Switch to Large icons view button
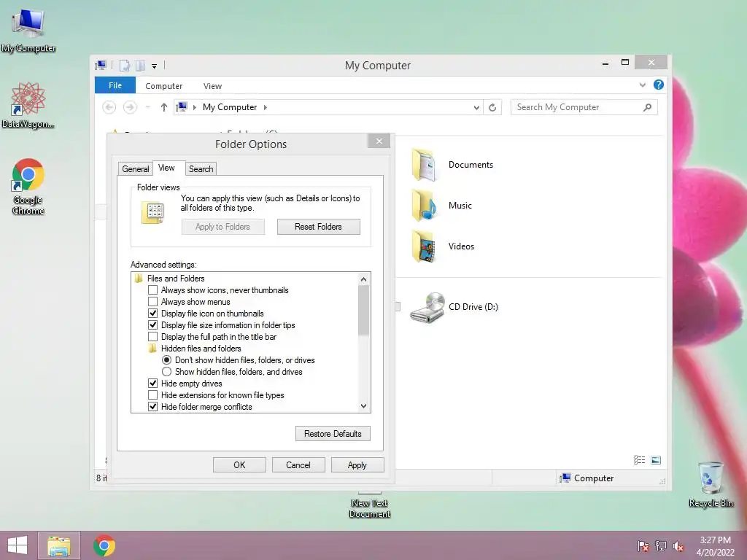This screenshot has height=560, width=747. click(x=656, y=460)
